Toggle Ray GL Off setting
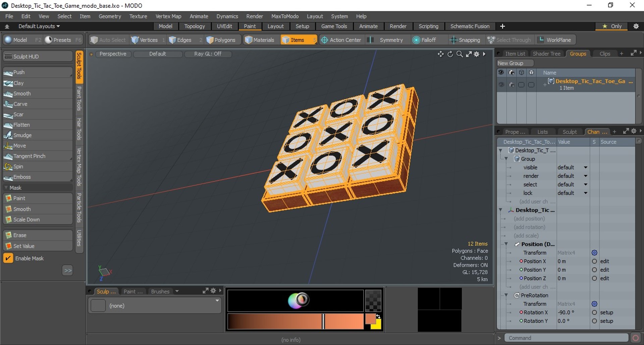644x345 pixels. point(208,54)
